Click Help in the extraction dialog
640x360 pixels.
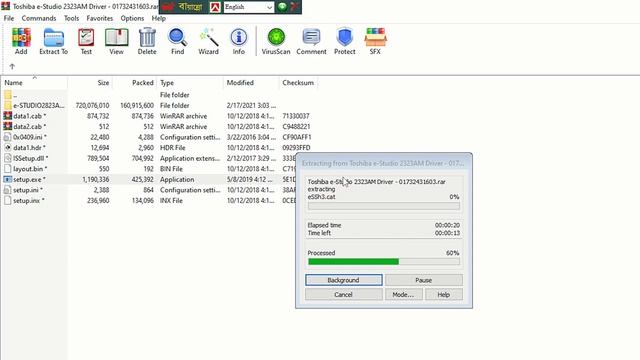point(444,294)
